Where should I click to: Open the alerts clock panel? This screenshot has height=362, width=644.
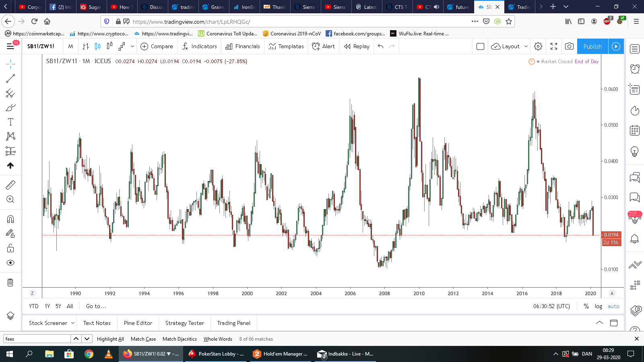(635, 69)
